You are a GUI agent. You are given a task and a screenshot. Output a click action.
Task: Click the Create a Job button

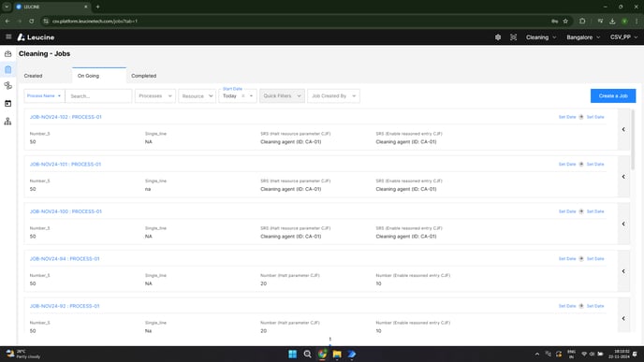tap(613, 96)
